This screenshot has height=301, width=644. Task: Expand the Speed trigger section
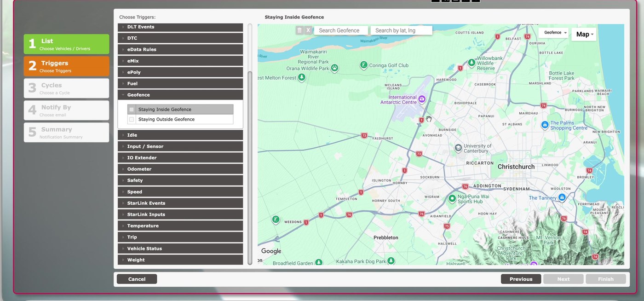click(x=180, y=191)
